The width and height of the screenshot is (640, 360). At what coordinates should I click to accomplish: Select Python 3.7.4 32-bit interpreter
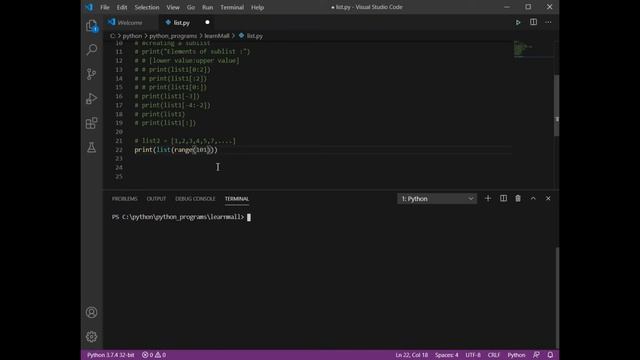[111, 355]
